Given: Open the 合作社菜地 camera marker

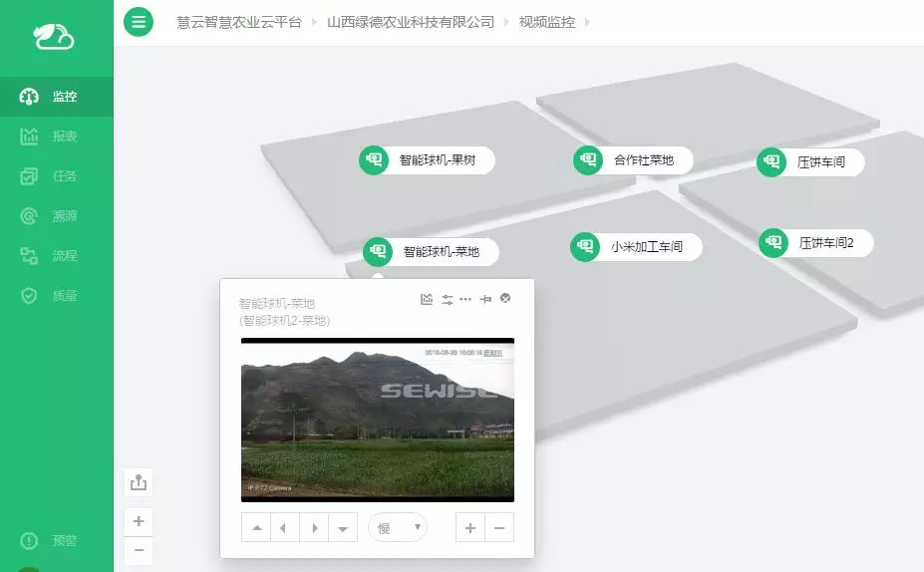Looking at the screenshot, I should [x=589, y=159].
